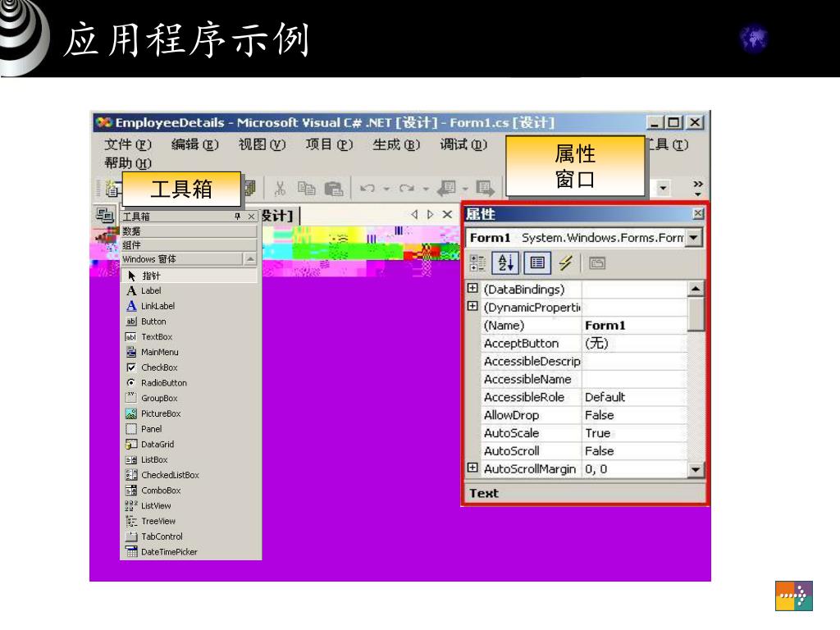Open the 数据 toolbox section

189,231
